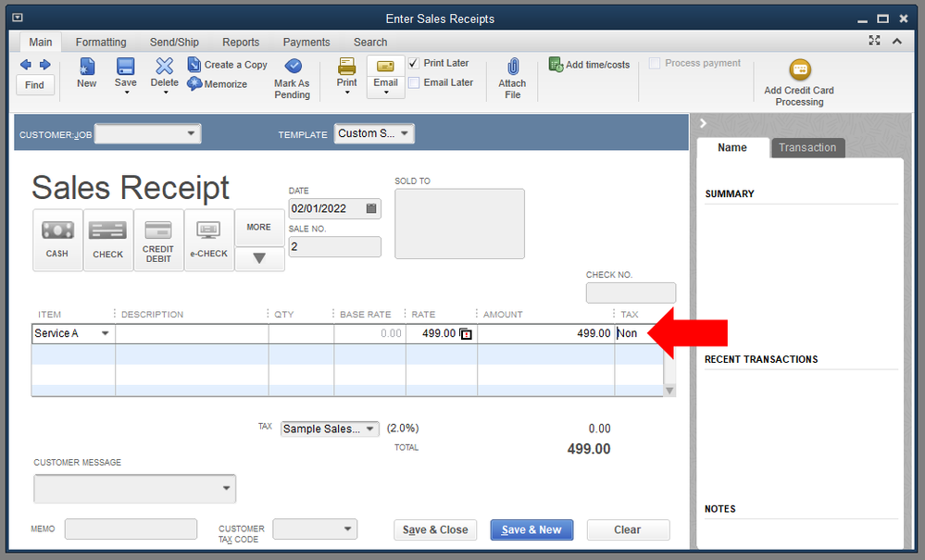
Task: Open window system menu icon at top-left
Action: tap(18, 18)
